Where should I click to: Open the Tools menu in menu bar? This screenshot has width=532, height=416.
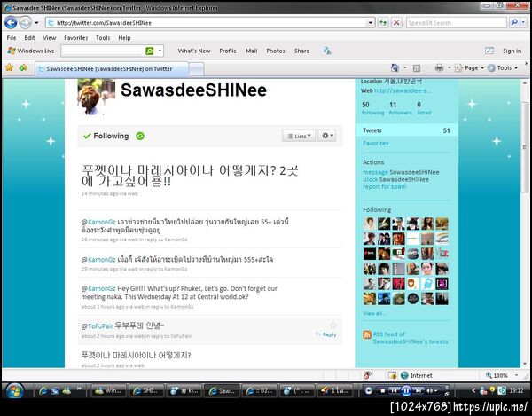[x=103, y=37]
